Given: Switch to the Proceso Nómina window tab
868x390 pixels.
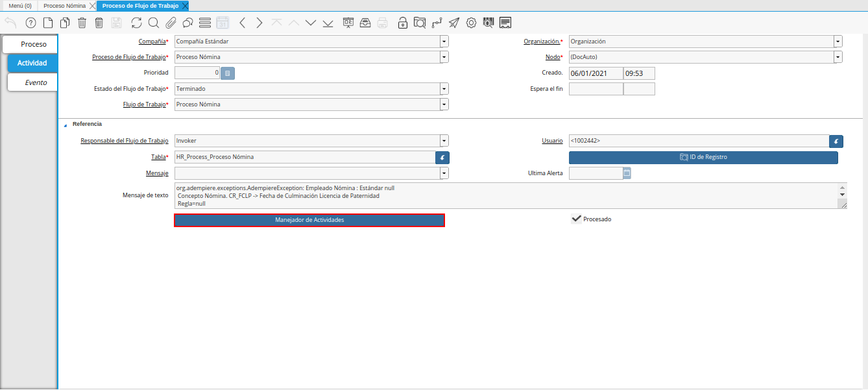Looking at the screenshot, I should [x=64, y=6].
